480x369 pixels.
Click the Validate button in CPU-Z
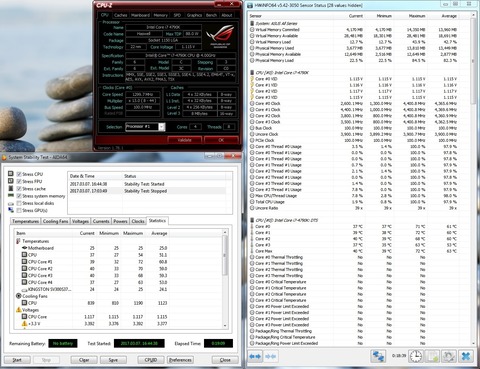click(x=185, y=140)
